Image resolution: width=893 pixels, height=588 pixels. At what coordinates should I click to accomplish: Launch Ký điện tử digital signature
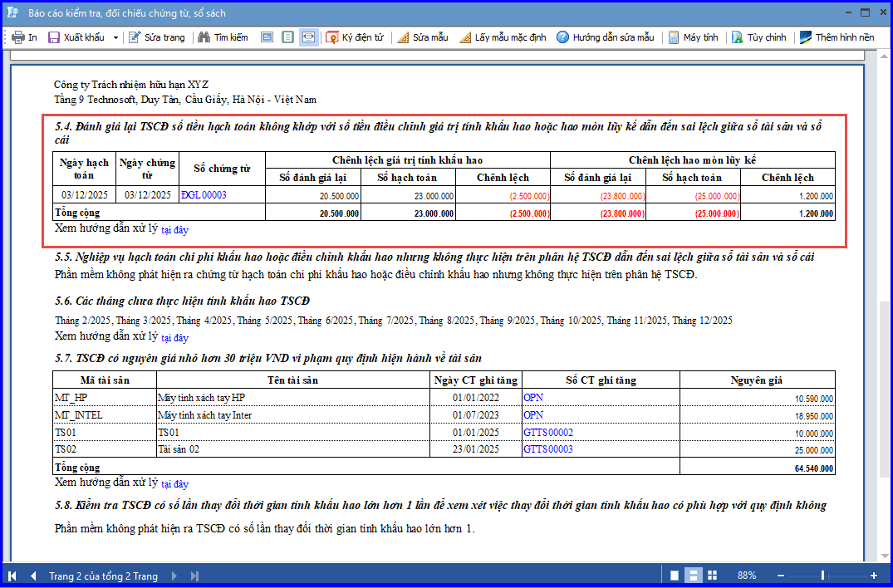(x=355, y=37)
